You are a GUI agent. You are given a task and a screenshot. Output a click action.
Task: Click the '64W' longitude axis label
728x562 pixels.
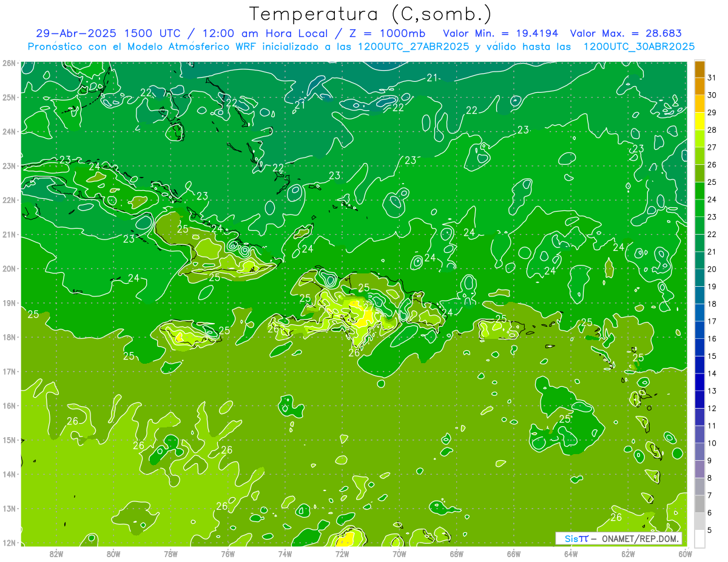coord(571,554)
